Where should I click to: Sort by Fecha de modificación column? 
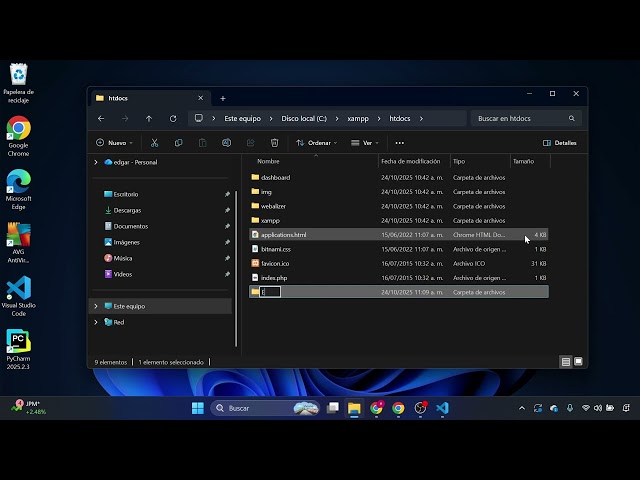pos(411,161)
